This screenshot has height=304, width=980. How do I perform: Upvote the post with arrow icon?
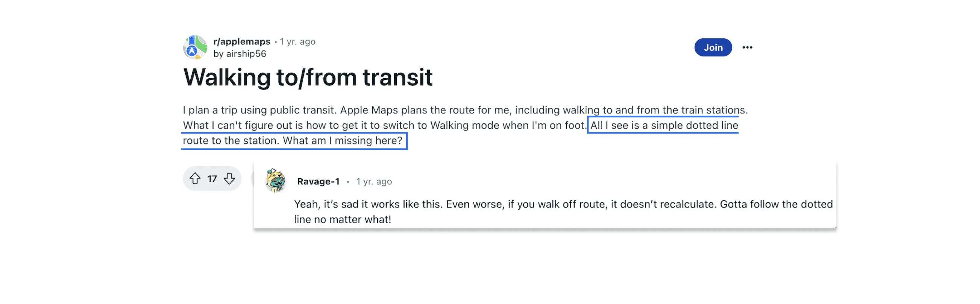(195, 178)
